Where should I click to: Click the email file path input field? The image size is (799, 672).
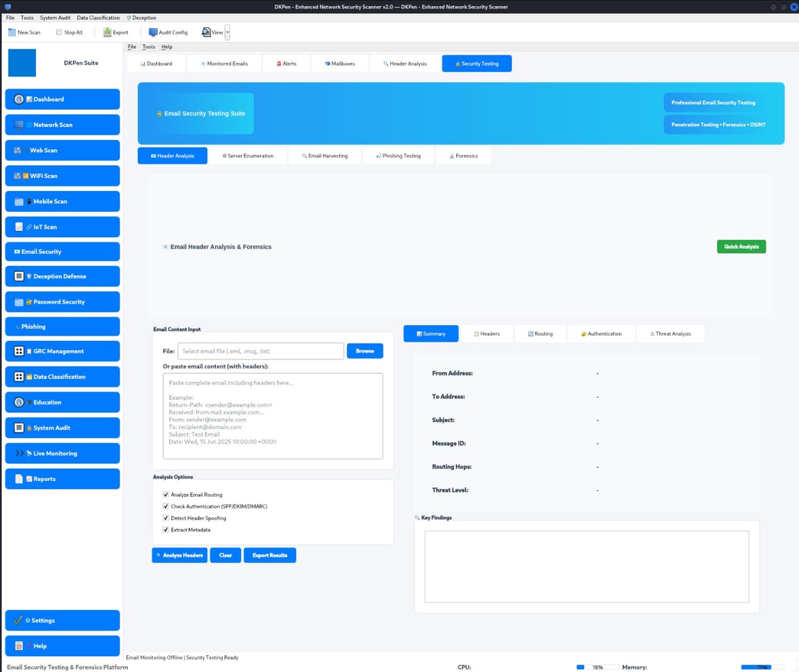pyautogui.click(x=261, y=351)
